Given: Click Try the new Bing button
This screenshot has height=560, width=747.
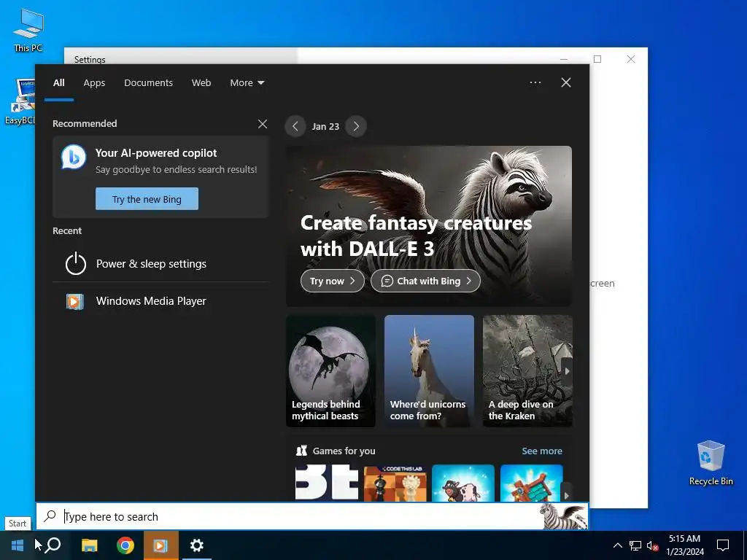Looking at the screenshot, I should [147, 198].
